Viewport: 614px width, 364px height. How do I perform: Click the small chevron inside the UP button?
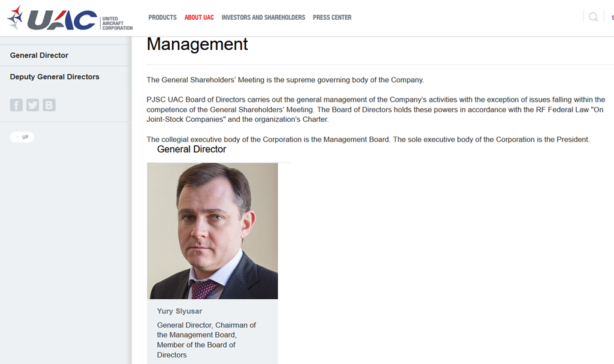17,137
